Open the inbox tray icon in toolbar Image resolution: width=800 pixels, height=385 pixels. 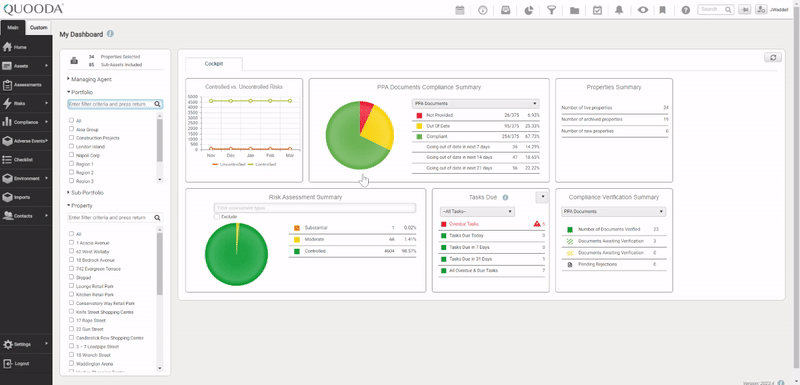506,10
